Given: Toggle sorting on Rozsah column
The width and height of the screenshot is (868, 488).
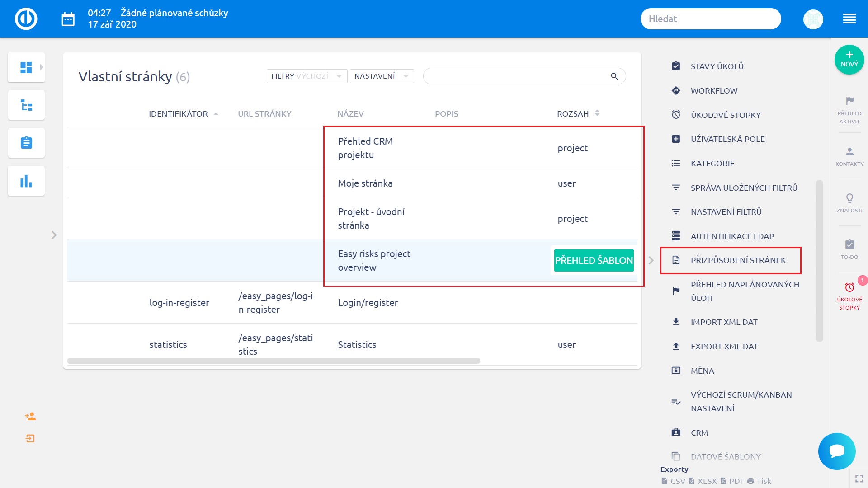Looking at the screenshot, I should (597, 113).
